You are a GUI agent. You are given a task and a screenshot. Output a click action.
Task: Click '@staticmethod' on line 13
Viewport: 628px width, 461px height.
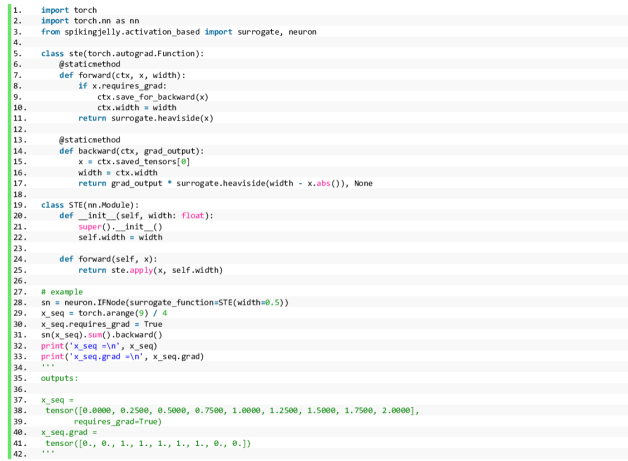pyautogui.click(x=90, y=140)
